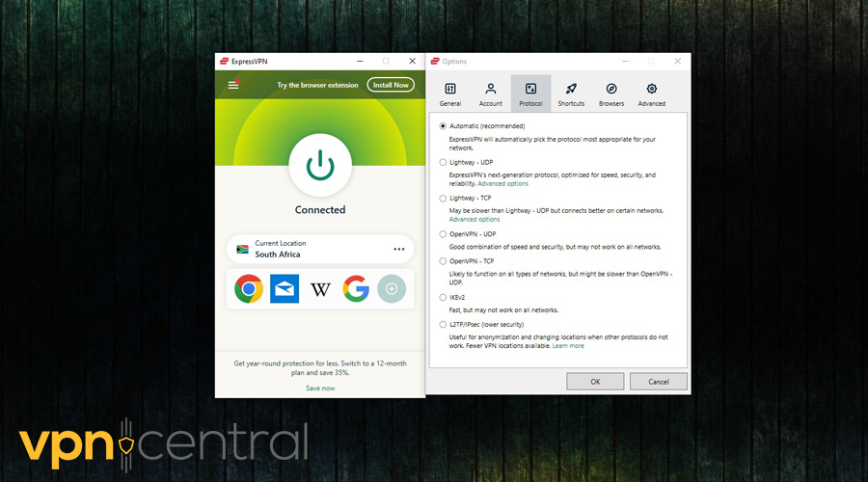
Task: Select L2TP/IPsec (lower security) protocol
Action: point(443,324)
